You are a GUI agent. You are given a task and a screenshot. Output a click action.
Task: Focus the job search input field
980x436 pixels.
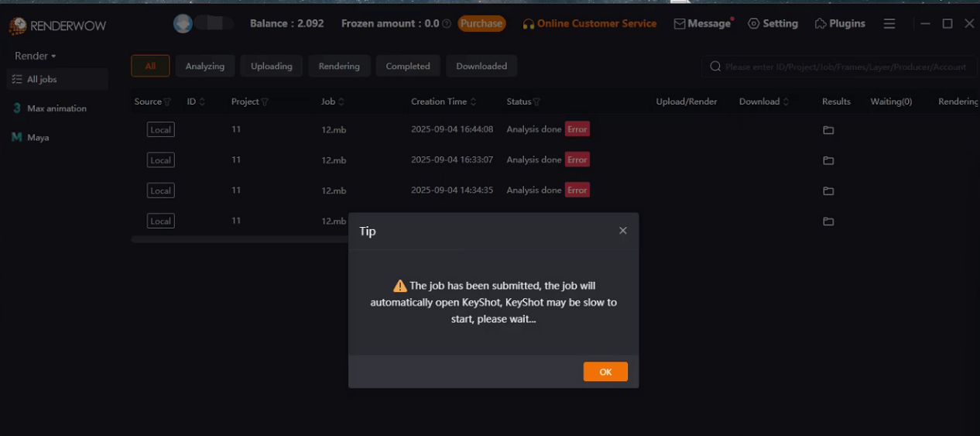coord(845,67)
